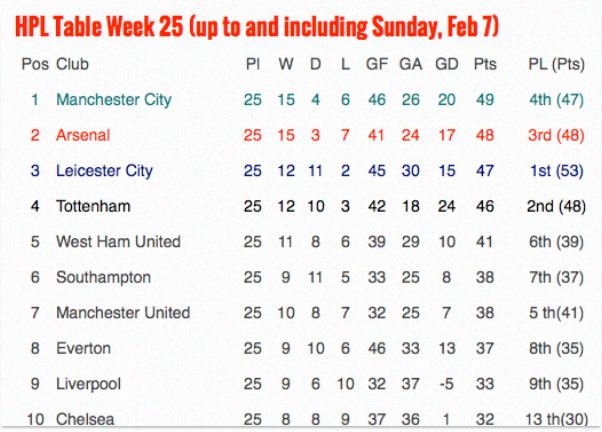The width and height of the screenshot is (602, 432).
Task: Click the Club column header
Action: [72, 64]
